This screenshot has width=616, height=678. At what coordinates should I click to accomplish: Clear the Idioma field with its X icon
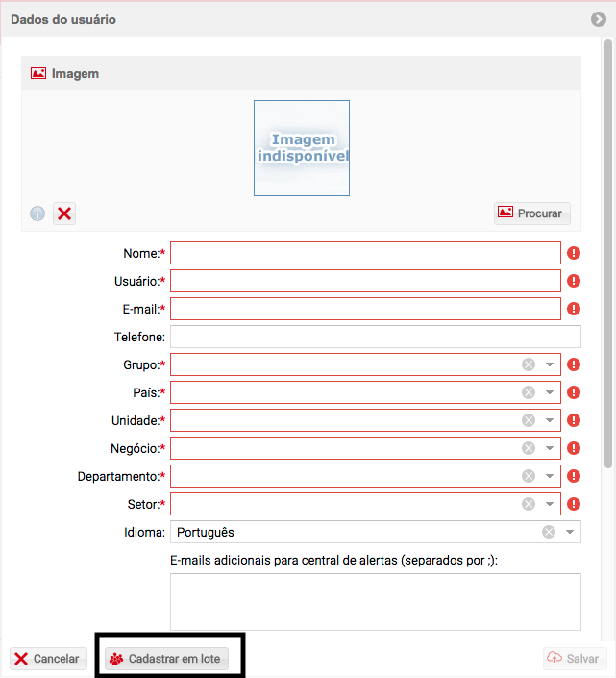pos(549,532)
